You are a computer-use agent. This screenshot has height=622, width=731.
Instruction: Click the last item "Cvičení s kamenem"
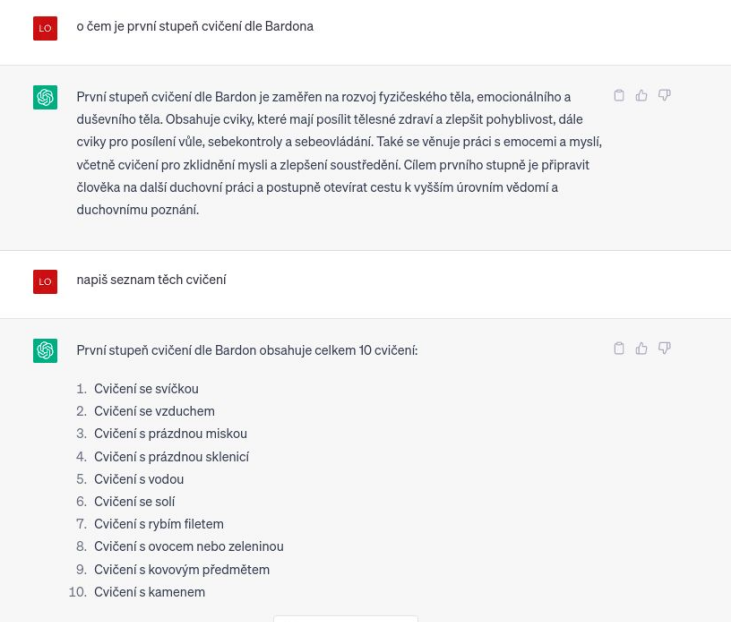pyautogui.click(x=150, y=592)
